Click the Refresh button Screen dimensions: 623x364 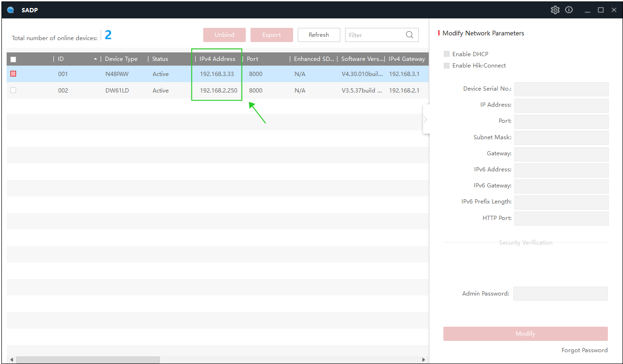pos(319,35)
